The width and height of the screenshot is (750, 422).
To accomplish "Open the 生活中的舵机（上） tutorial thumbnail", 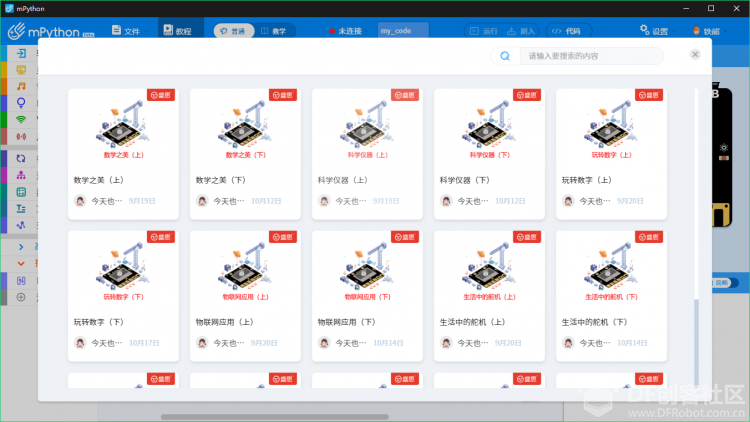I will [x=489, y=270].
